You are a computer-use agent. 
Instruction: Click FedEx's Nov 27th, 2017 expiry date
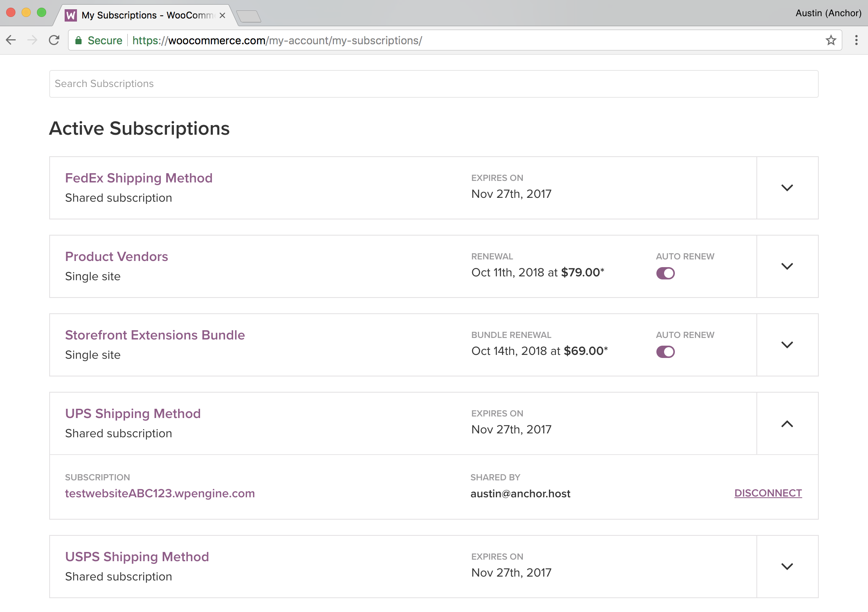coord(511,194)
